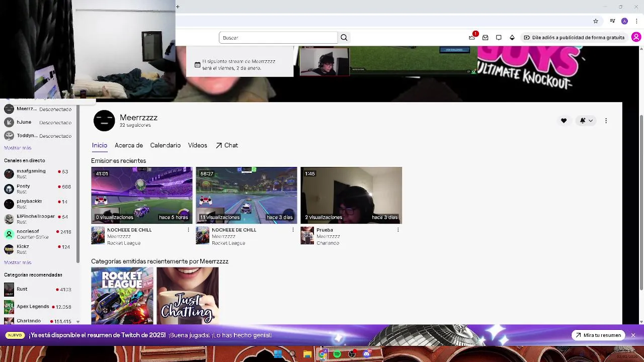Open File Explorer in taskbar
Image resolution: width=644 pixels, height=362 pixels.
coord(307,354)
